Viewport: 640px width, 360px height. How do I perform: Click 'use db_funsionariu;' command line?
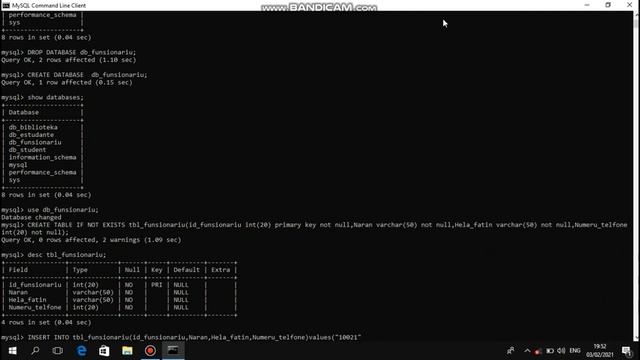(x=50, y=210)
